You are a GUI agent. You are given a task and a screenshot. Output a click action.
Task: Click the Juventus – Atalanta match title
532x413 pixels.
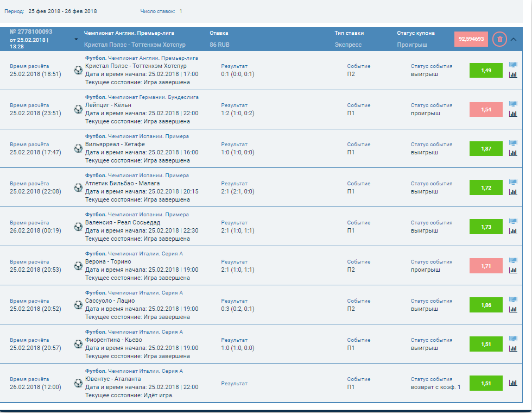[x=113, y=379]
